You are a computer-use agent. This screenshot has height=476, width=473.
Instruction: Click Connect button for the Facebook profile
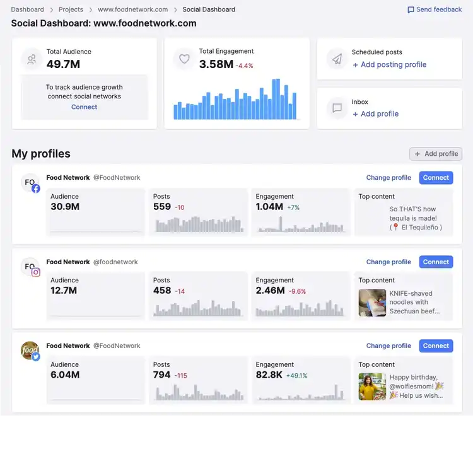436,178
